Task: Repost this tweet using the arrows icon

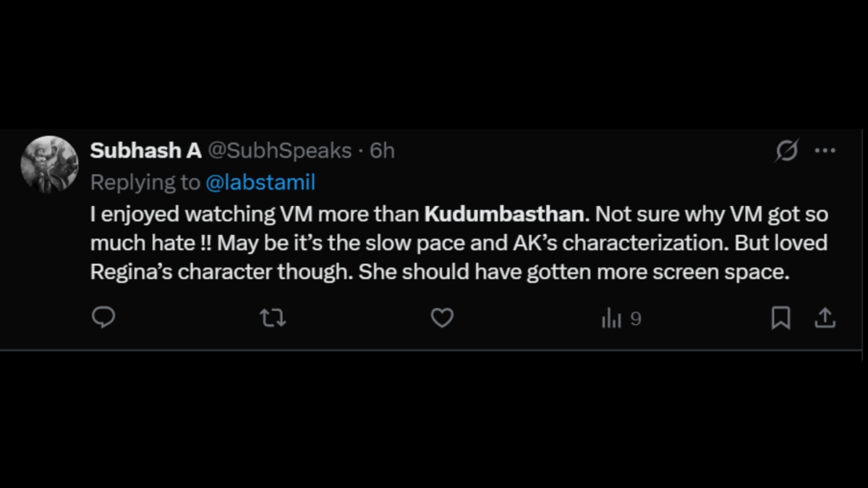Action: pos(273,318)
